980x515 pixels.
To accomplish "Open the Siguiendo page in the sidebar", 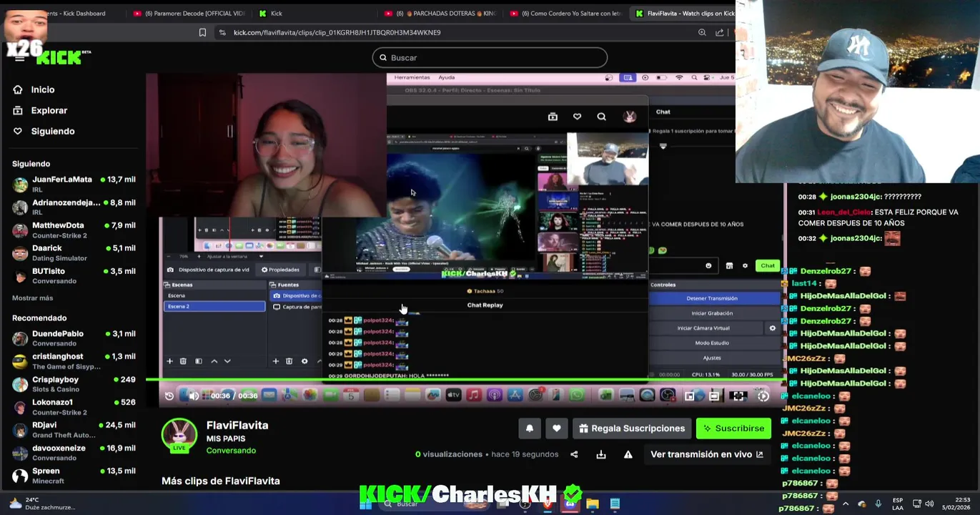I will [44, 131].
